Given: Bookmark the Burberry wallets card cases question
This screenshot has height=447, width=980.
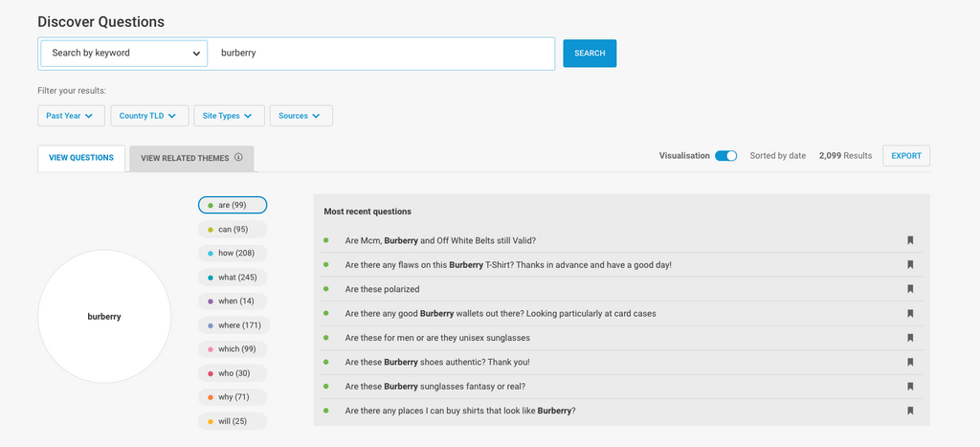Looking at the screenshot, I should point(910,313).
